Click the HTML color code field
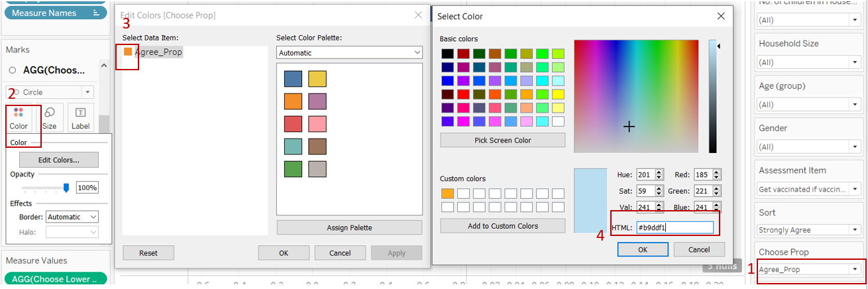The image size is (868, 289). click(x=674, y=227)
